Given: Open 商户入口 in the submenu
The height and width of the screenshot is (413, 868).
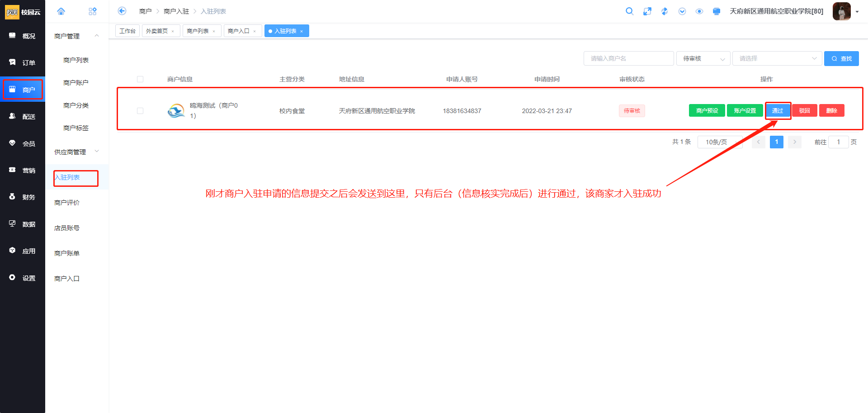Looking at the screenshot, I should 67,279.
